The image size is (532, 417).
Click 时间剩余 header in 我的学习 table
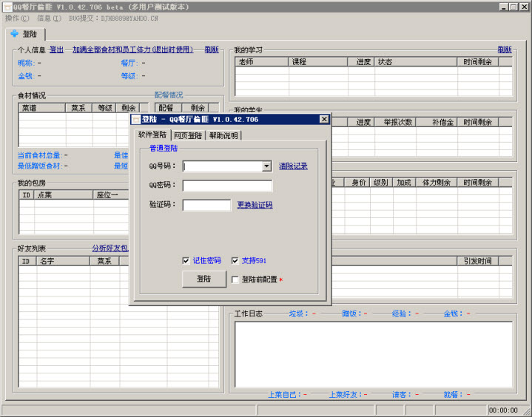coord(478,61)
